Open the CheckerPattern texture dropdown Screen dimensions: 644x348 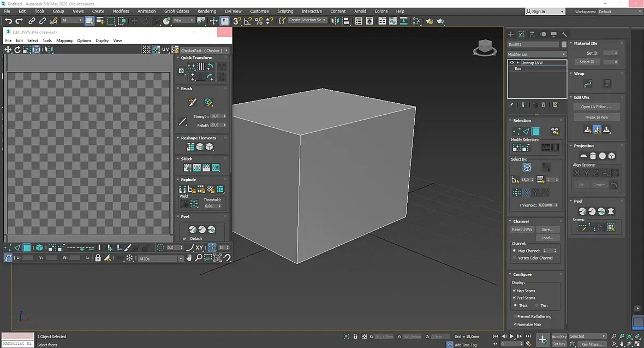pos(204,51)
